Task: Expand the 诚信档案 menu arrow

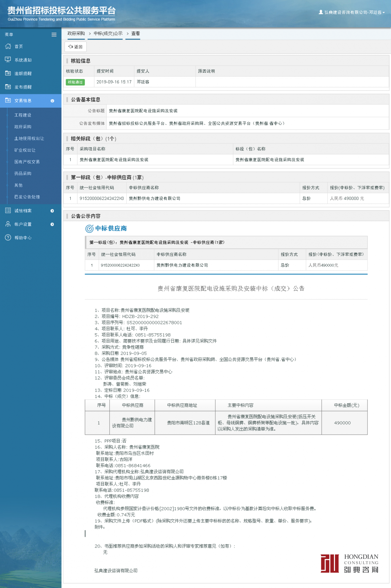Action: 52,211
